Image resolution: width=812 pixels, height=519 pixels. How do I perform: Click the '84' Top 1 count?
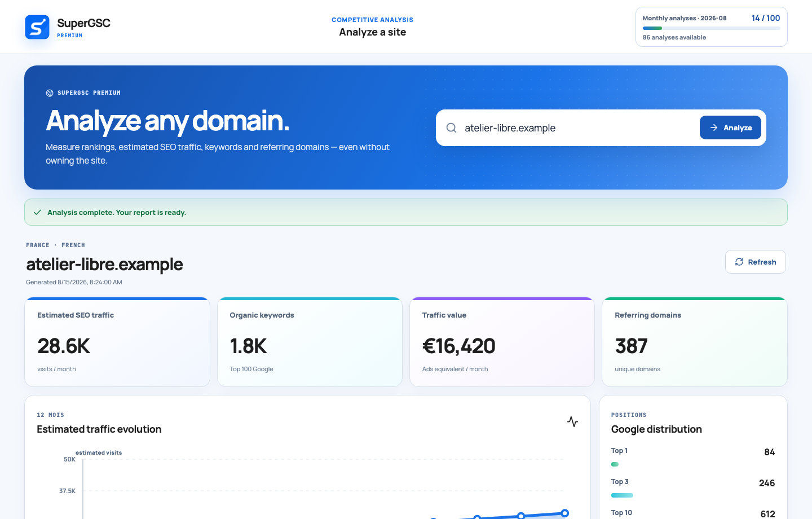pyautogui.click(x=770, y=452)
